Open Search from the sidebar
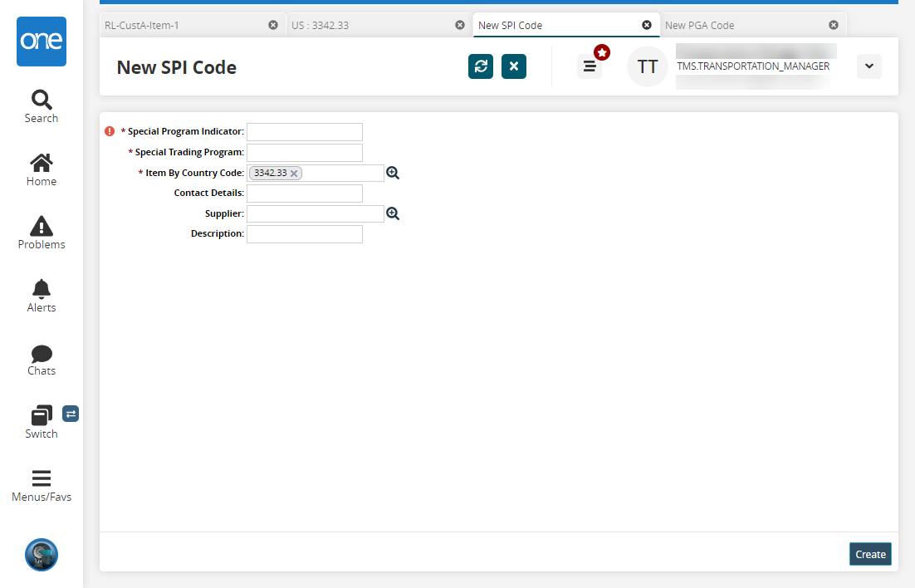The width and height of the screenshot is (915, 588). point(42,106)
